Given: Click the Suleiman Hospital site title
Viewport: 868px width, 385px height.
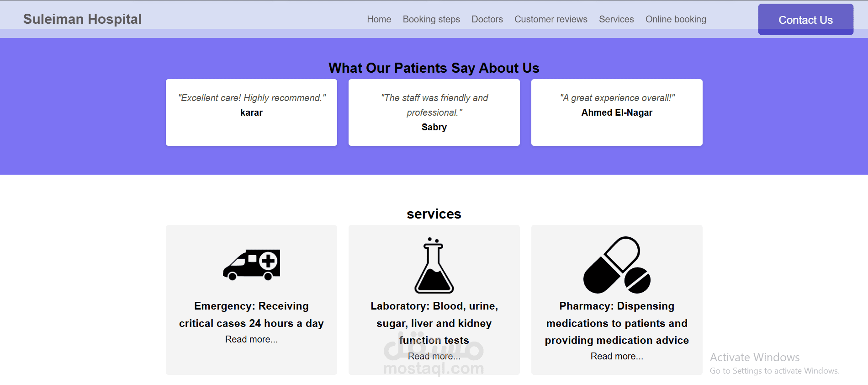Looking at the screenshot, I should [82, 19].
